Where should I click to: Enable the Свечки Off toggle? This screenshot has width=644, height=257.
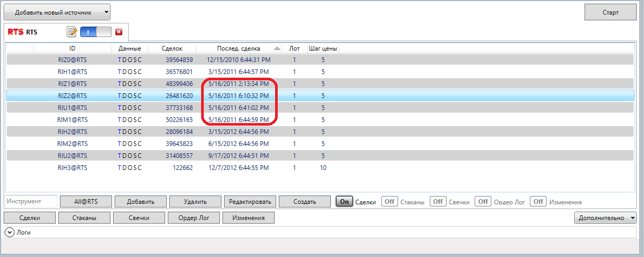438,202
